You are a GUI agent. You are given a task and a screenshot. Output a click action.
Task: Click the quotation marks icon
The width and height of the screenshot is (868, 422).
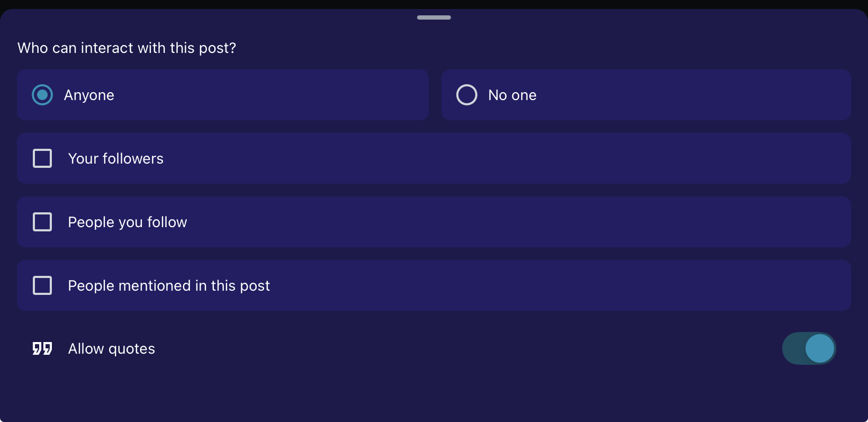42,348
